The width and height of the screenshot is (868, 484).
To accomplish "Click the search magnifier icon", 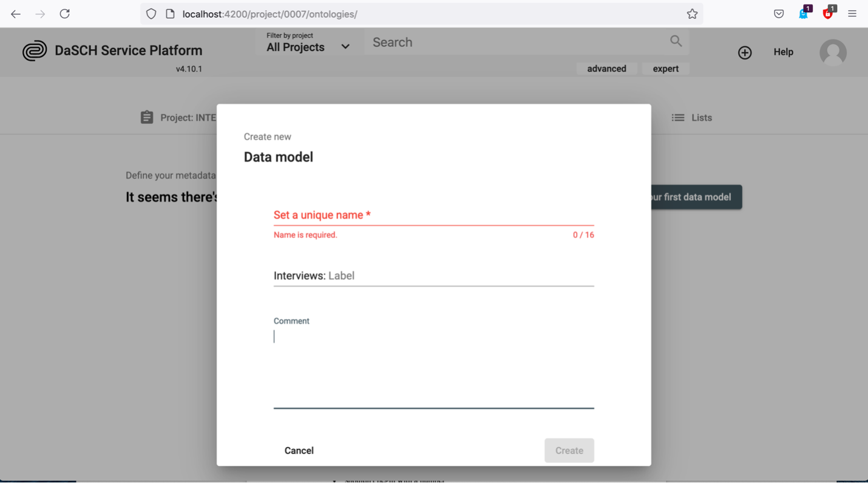I will click(676, 41).
